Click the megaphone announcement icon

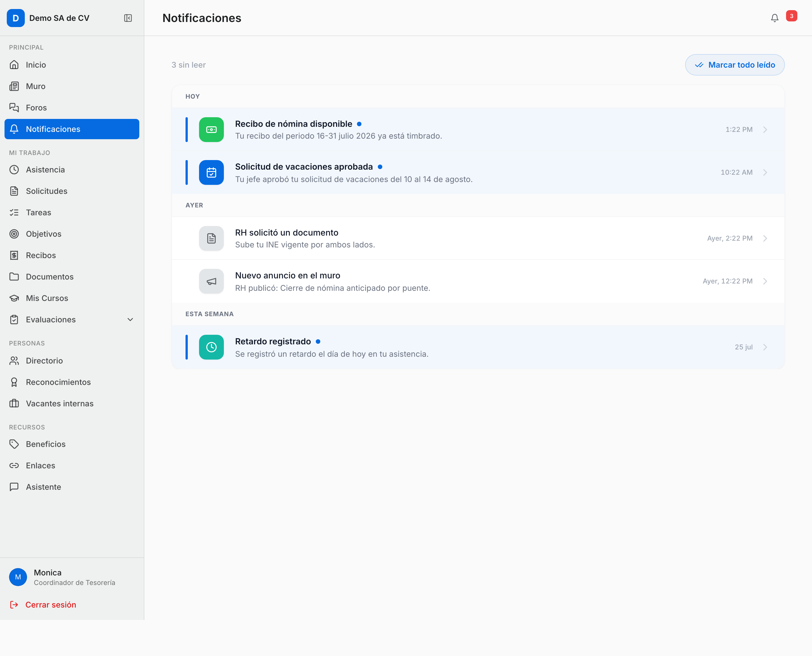pyautogui.click(x=211, y=282)
